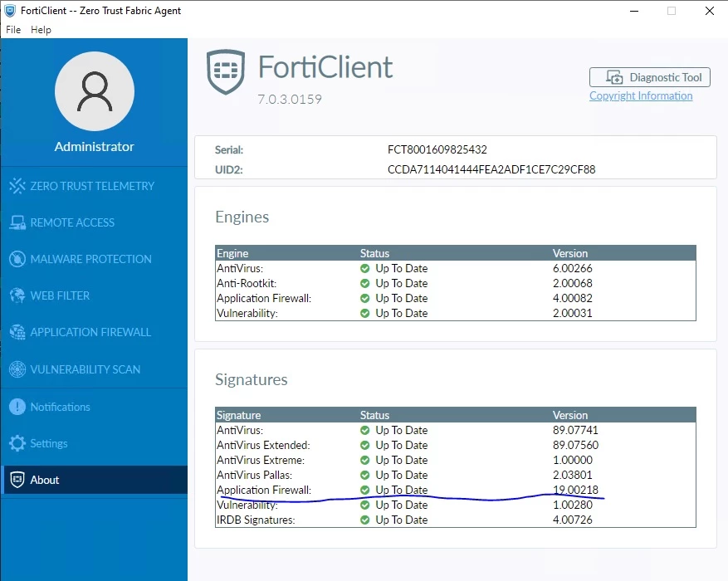Select Vulnerability engine version 2.00031

(573, 313)
